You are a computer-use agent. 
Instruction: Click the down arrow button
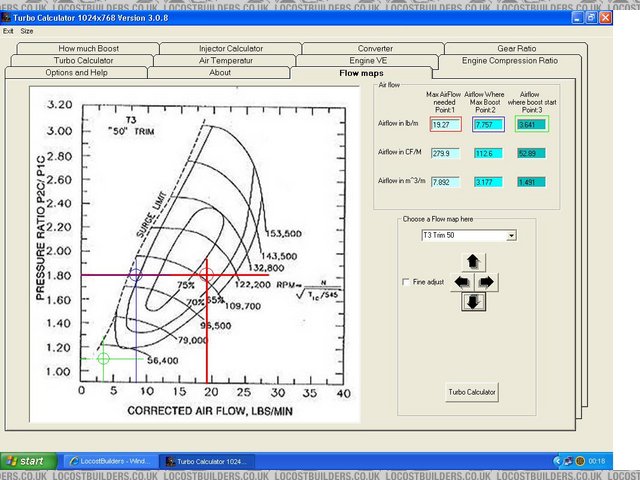[473, 301]
